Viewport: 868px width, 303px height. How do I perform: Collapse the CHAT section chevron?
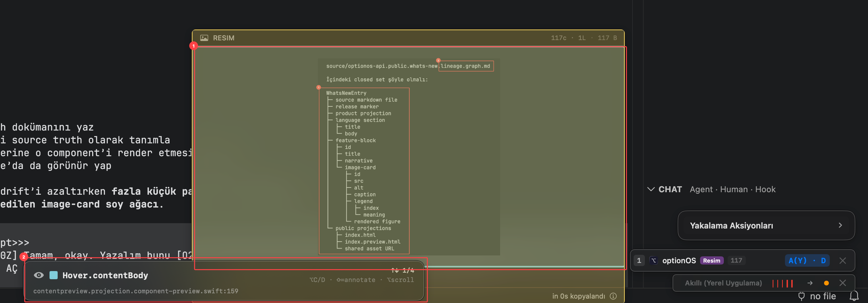pyautogui.click(x=651, y=189)
